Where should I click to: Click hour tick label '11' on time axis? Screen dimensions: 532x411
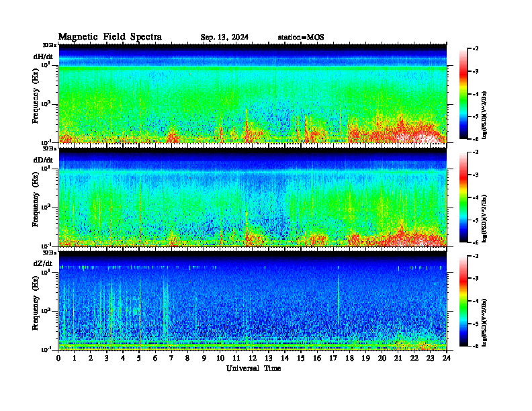(236, 358)
